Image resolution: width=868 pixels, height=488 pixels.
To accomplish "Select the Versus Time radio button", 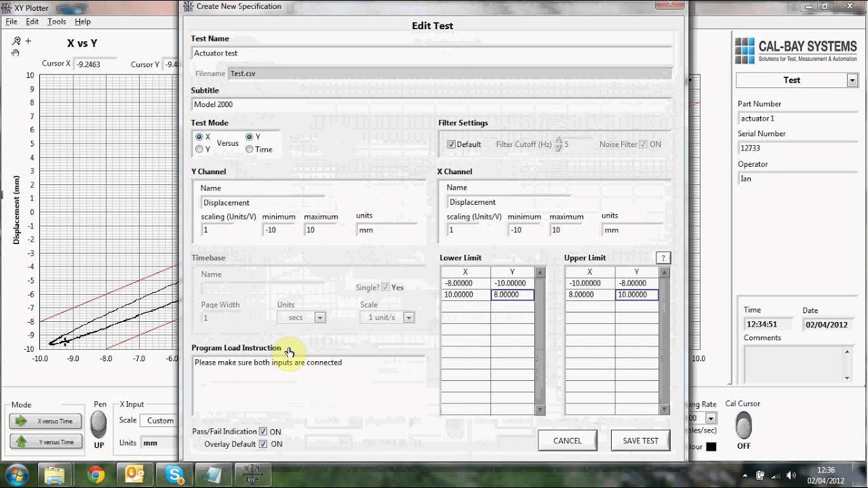I will (x=250, y=149).
